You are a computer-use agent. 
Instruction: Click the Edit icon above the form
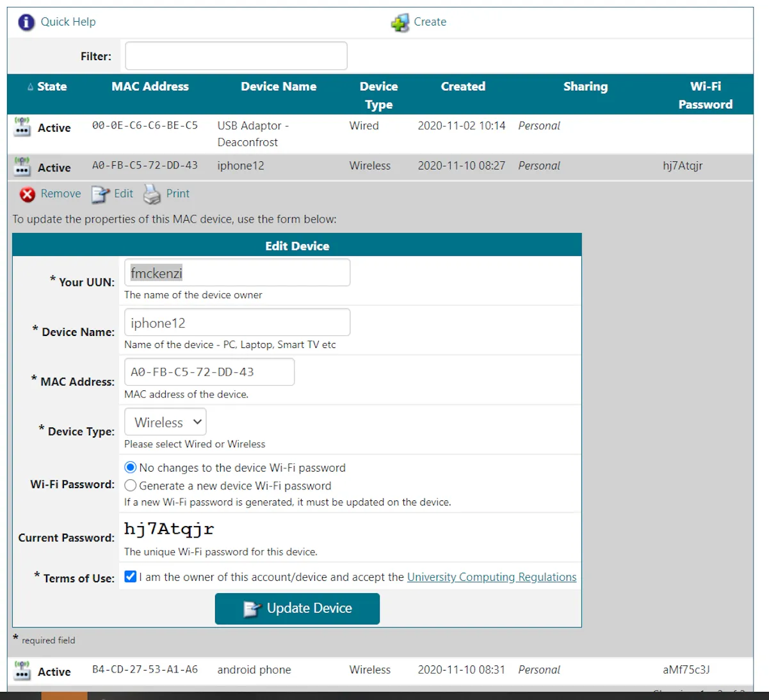pos(101,194)
